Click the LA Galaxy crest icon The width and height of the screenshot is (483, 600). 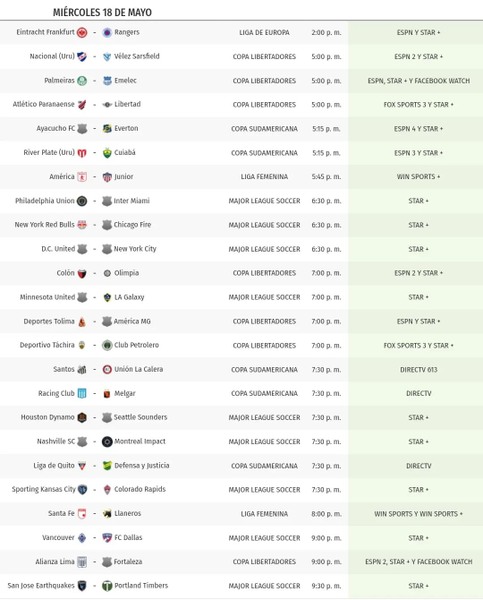(107, 297)
